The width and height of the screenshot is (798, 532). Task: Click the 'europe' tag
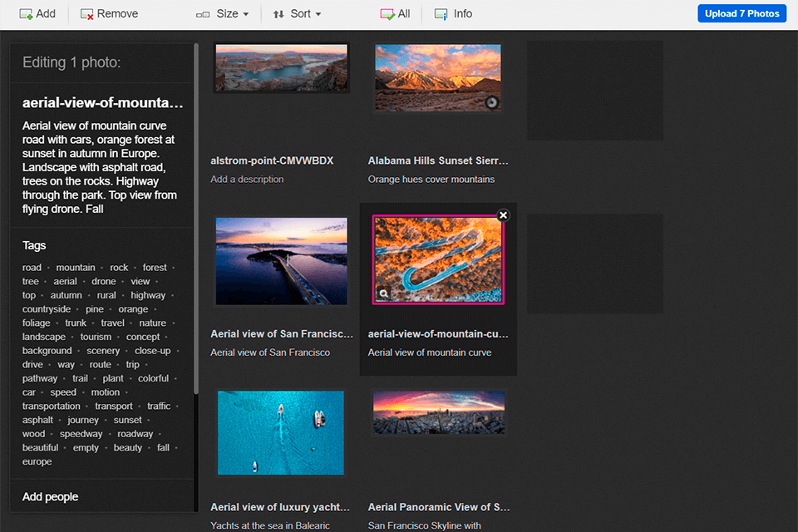click(x=37, y=461)
